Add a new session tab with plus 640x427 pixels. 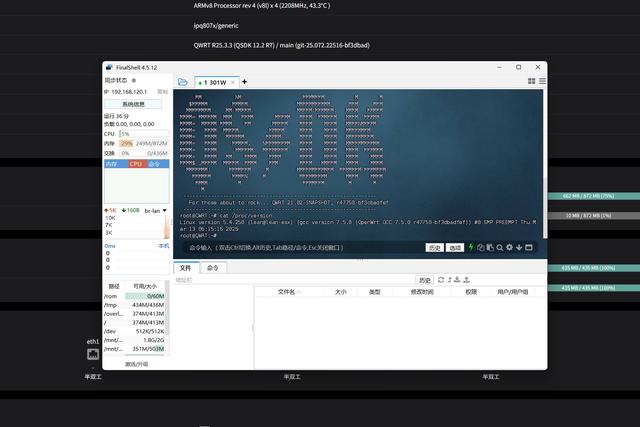click(244, 82)
